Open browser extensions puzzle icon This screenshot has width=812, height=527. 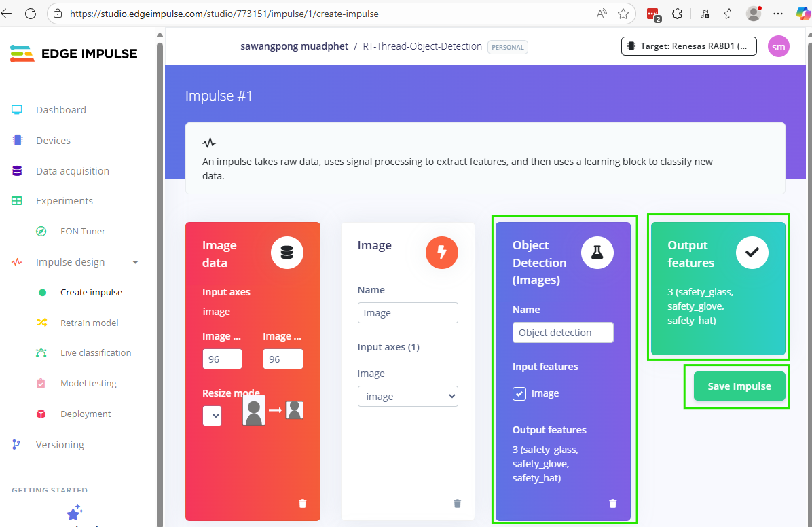pos(677,14)
